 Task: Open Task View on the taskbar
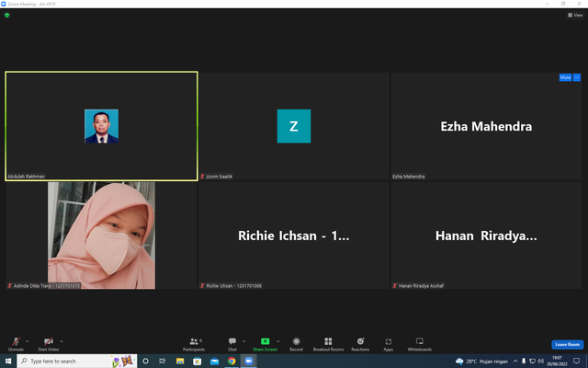[x=163, y=361]
